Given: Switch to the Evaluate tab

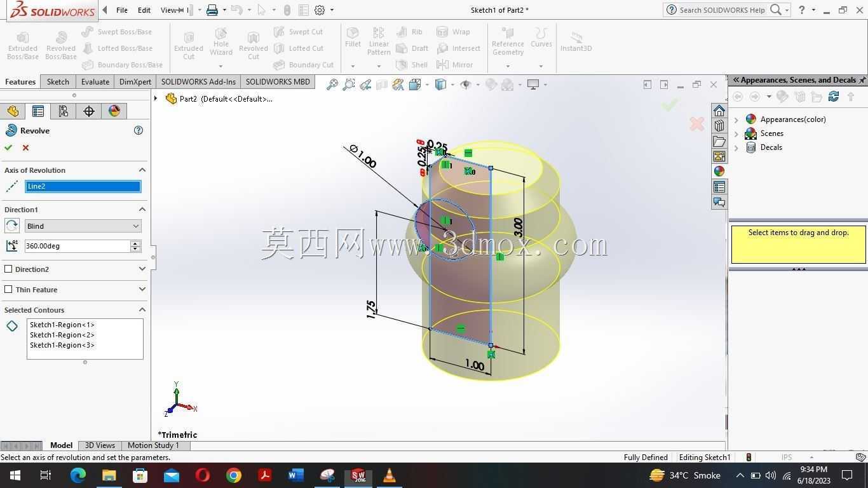Looking at the screenshot, I should point(95,81).
